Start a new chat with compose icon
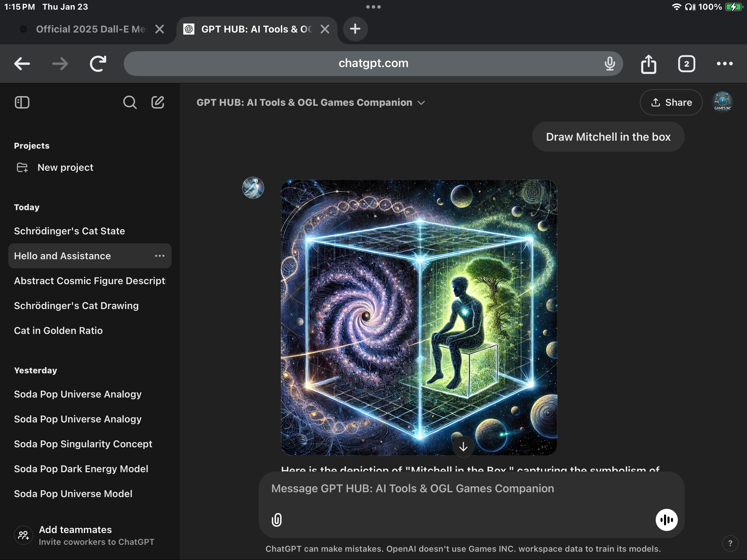This screenshot has height=560, width=747. pos(158,102)
